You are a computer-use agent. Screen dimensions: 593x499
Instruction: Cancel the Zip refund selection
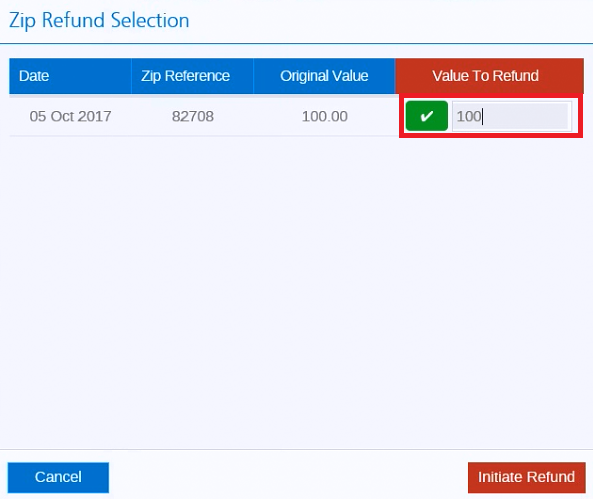[x=58, y=477]
